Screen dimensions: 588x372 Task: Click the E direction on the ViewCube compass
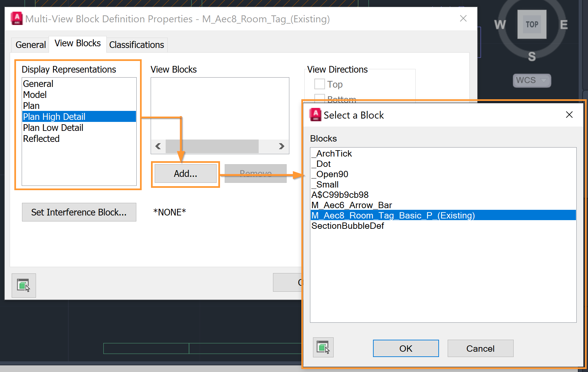point(565,24)
